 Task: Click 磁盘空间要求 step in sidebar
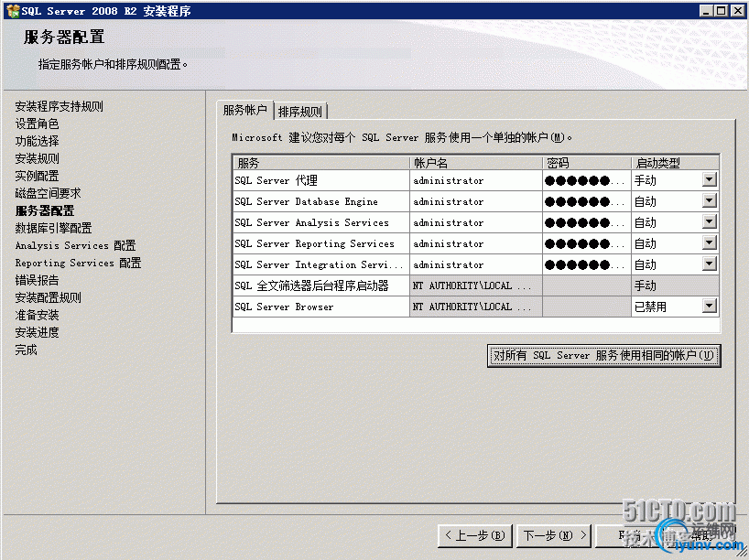click(48, 193)
